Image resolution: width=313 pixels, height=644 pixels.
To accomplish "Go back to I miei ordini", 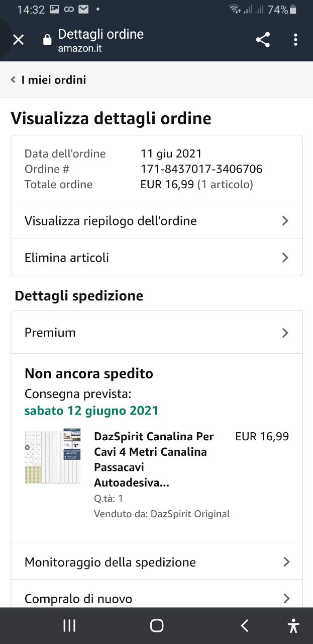I will click(48, 79).
